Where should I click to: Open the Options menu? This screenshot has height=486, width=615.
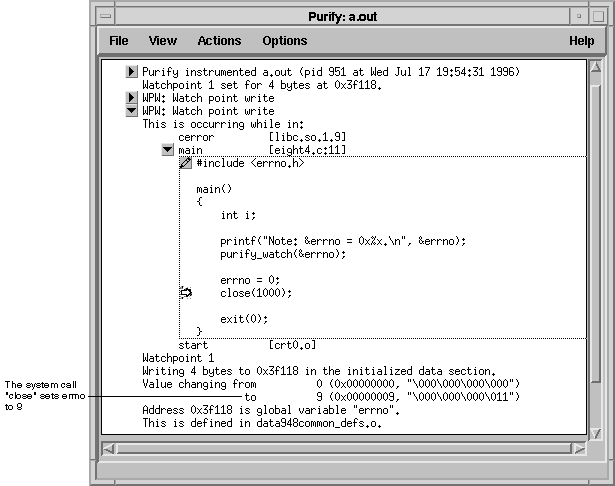tap(285, 41)
